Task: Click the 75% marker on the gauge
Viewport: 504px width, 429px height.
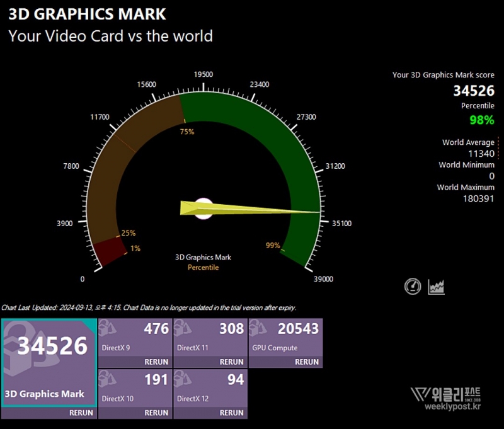Action: (187, 132)
